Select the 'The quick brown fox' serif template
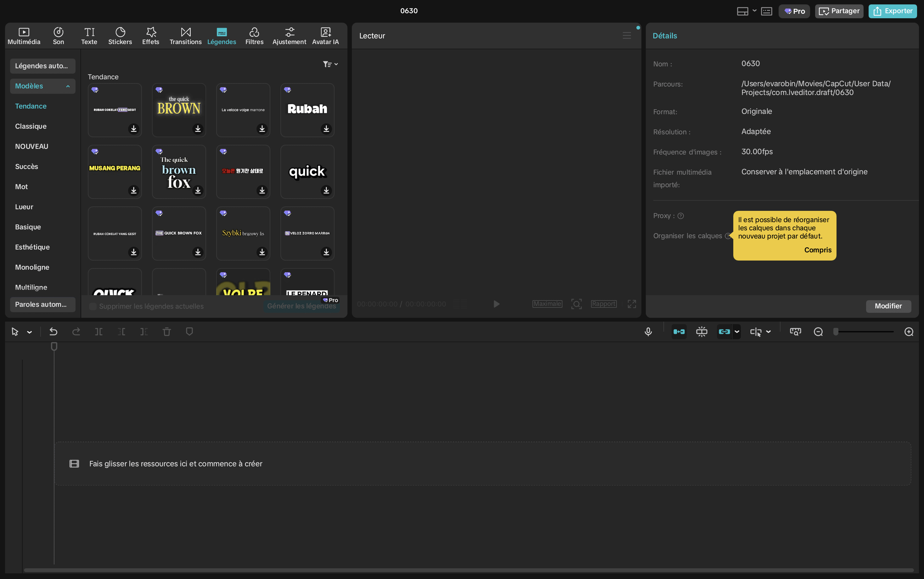Viewport: 924px width, 579px height. 179,171
